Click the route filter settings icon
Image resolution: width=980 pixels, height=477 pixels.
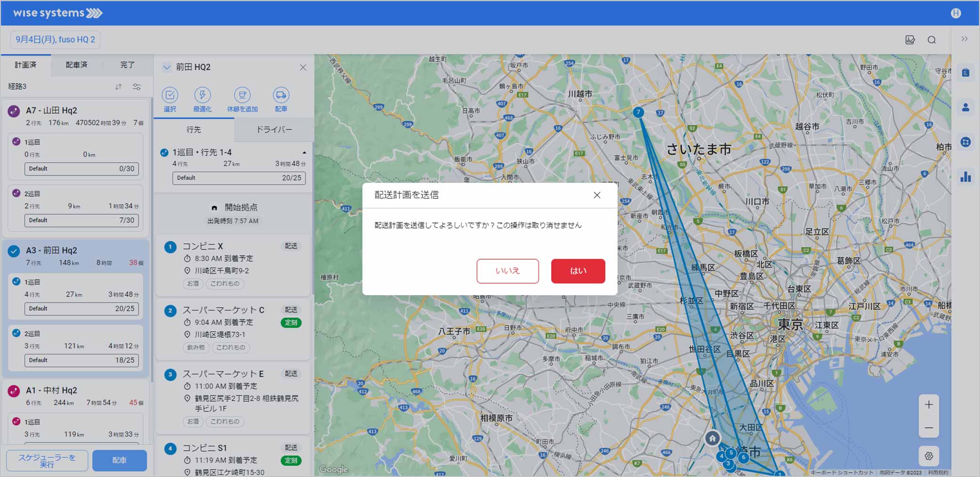tap(137, 87)
